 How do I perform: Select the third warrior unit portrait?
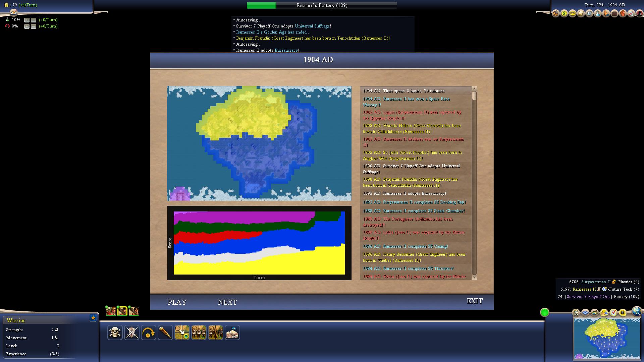[x=134, y=311]
